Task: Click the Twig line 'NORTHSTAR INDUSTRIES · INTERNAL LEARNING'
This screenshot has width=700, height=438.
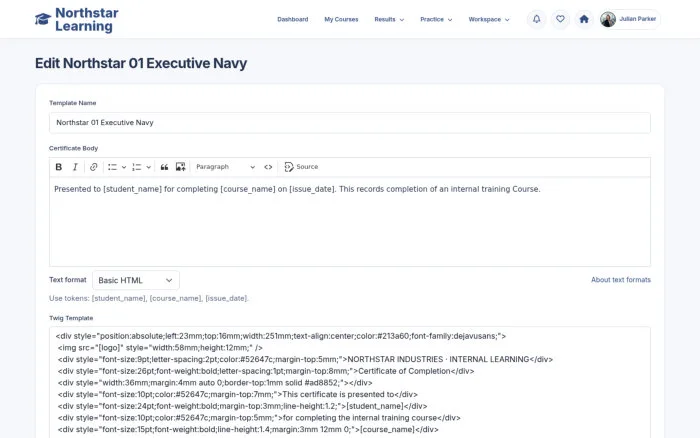Action: click(305, 359)
